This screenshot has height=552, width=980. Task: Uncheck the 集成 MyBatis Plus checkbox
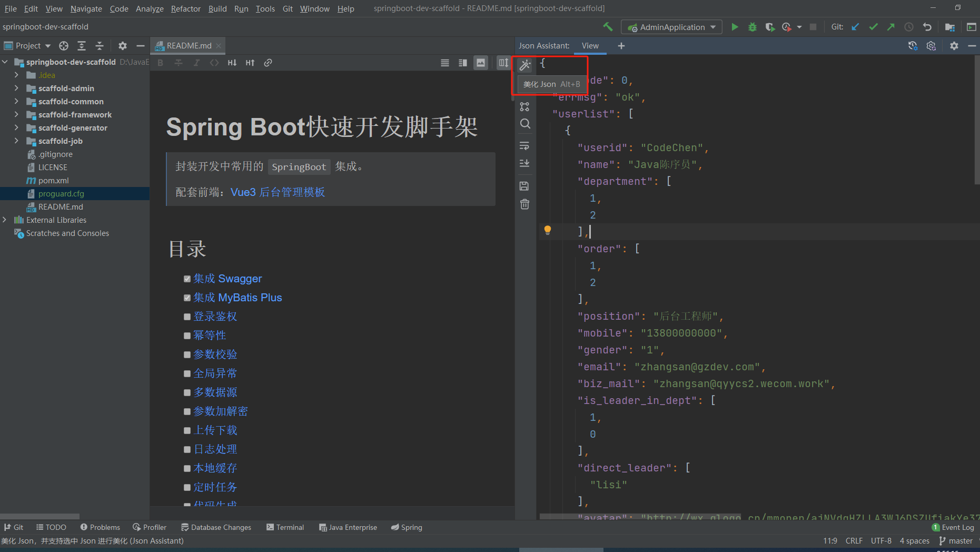click(187, 298)
